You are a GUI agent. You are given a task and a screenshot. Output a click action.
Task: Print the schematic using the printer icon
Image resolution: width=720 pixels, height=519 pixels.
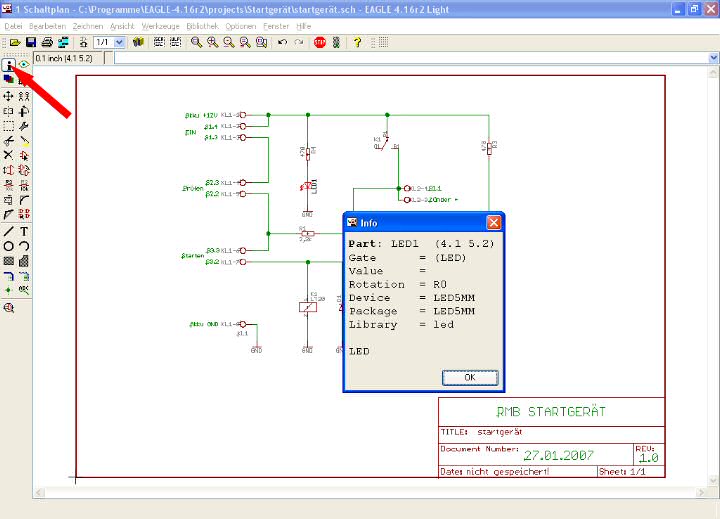(x=47, y=43)
